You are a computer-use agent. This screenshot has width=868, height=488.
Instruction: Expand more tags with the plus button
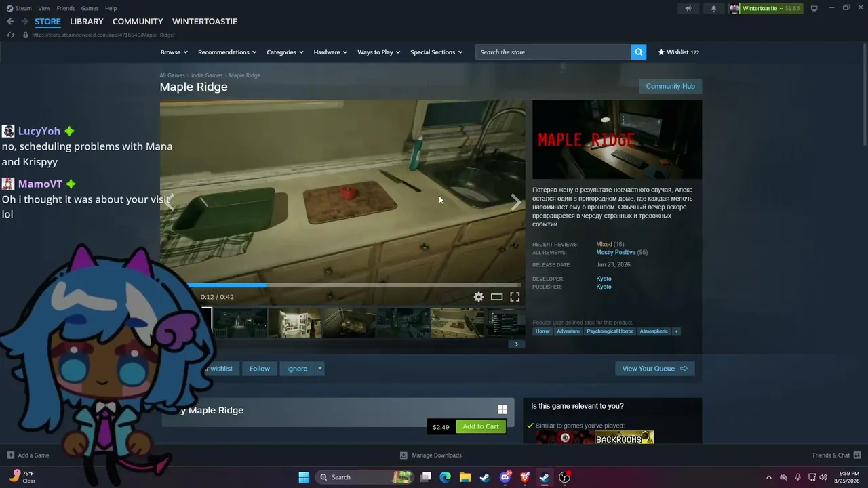coord(676,331)
